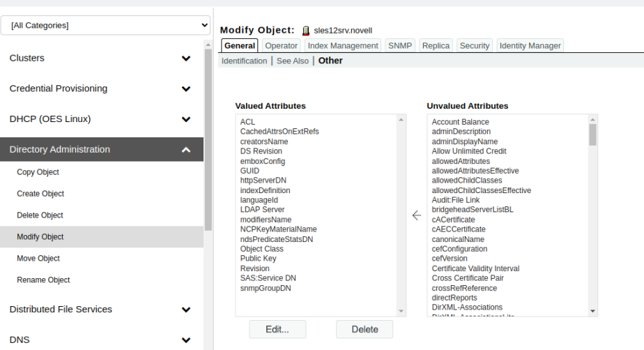Collapse the Directory Administration section
Viewport: 644px width, 350px height.
(x=185, y=150)
